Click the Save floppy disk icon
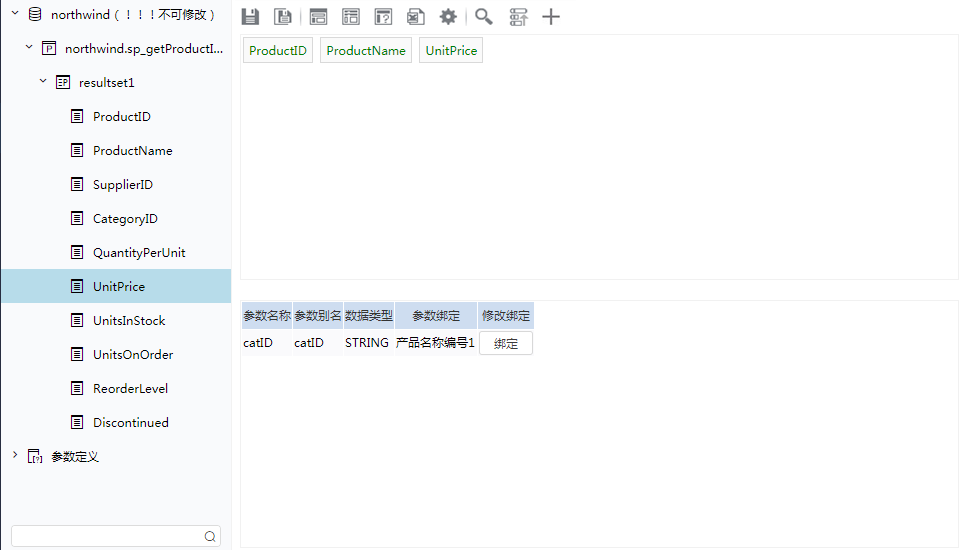The width and height of the screenshot is (964, 550). (250, 17)
